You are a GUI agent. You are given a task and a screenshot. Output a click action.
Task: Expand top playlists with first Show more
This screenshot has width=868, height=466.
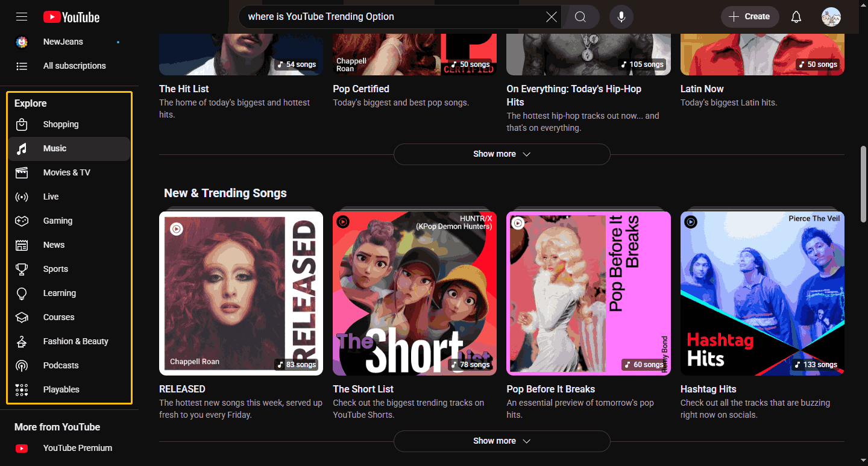[x=502, y=154]
